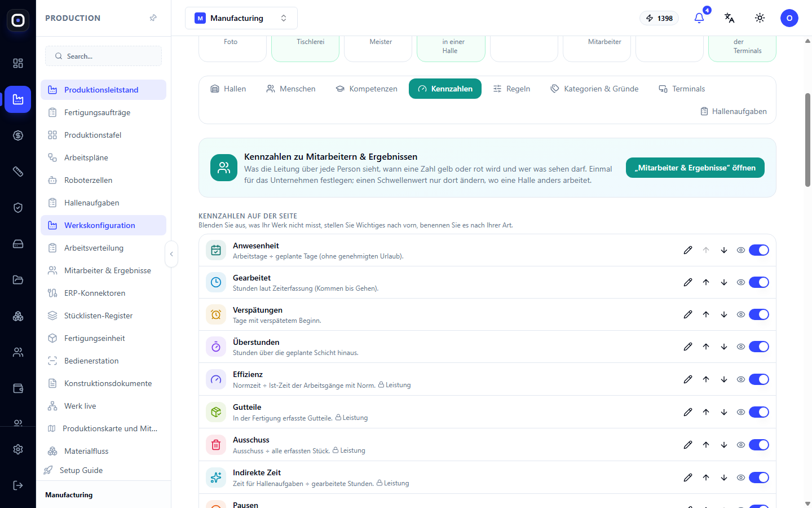This screenshot has height=508, width=812.
Task: Edit the Anwesenheit metric with pencil icon
Action: pyautogui.click(x=688, y=250)
